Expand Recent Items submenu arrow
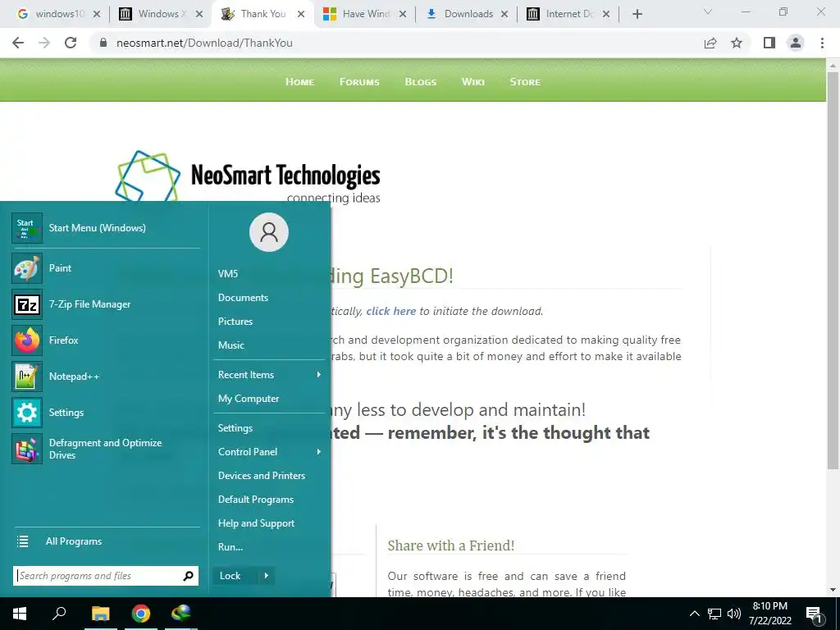The width and height of the screenshot is (840, 630). (x=319, y=374)
